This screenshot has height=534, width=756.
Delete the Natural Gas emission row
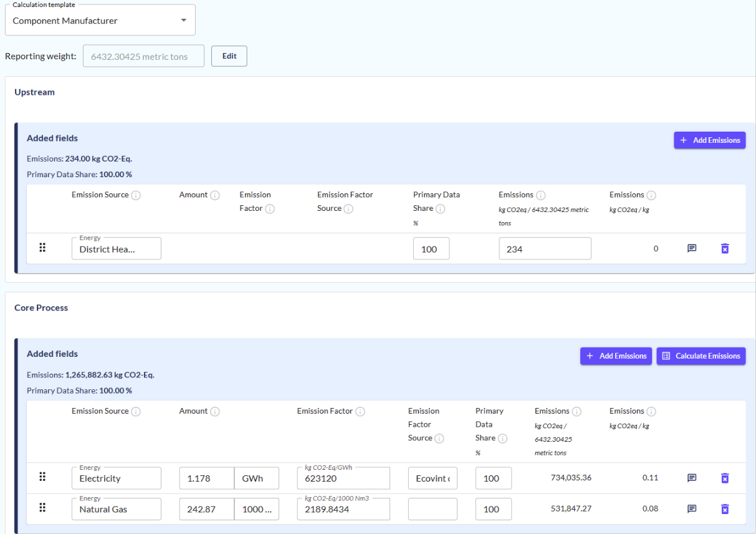pos(724,508)
